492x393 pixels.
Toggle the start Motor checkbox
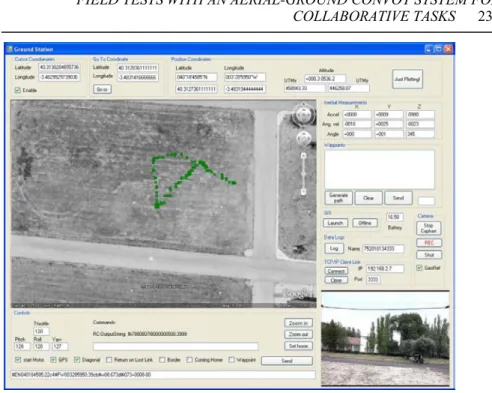pos(18,360)
